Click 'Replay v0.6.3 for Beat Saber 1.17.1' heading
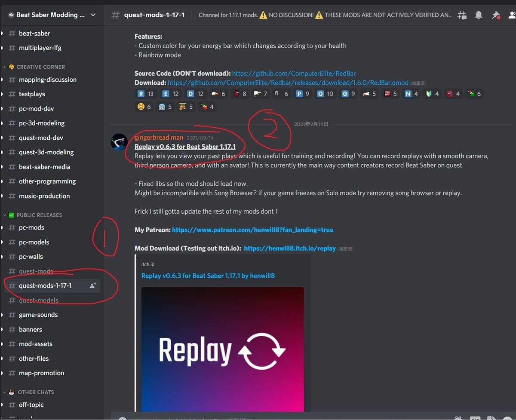 185,147
